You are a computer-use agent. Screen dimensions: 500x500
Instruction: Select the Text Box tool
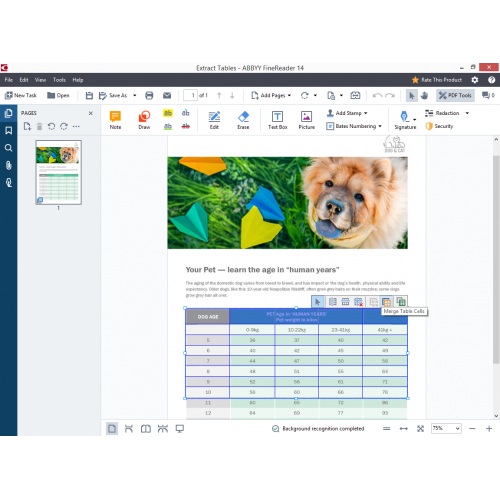coord(277,120)
